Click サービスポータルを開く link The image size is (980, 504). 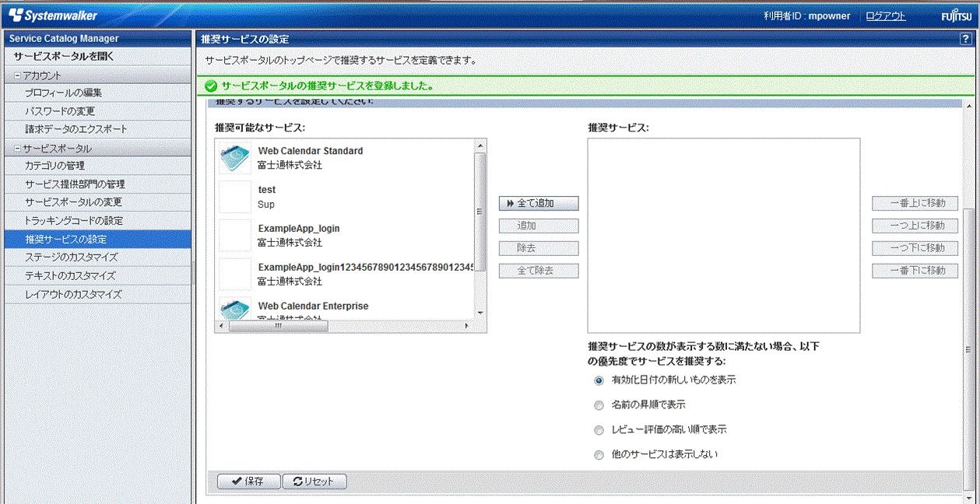(x=64, y=57)
